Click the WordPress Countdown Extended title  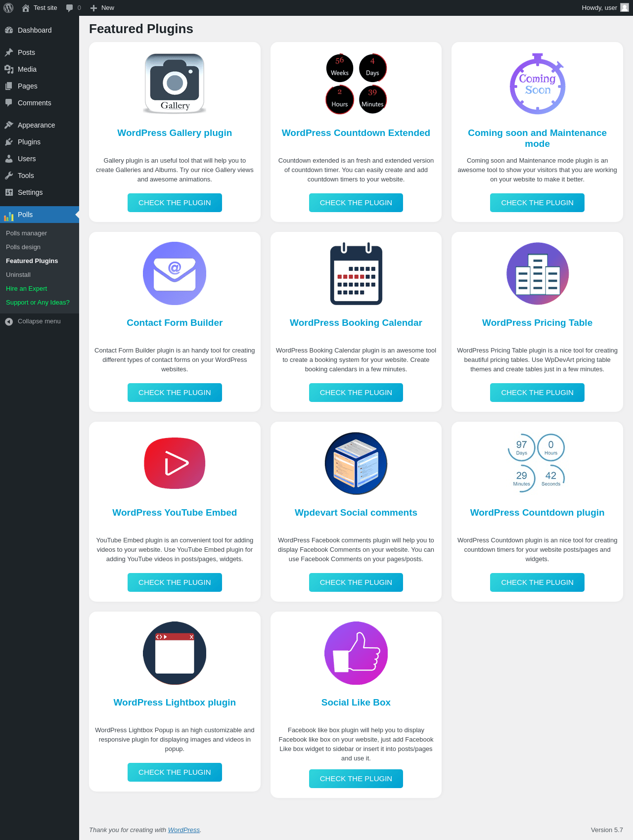356,133
